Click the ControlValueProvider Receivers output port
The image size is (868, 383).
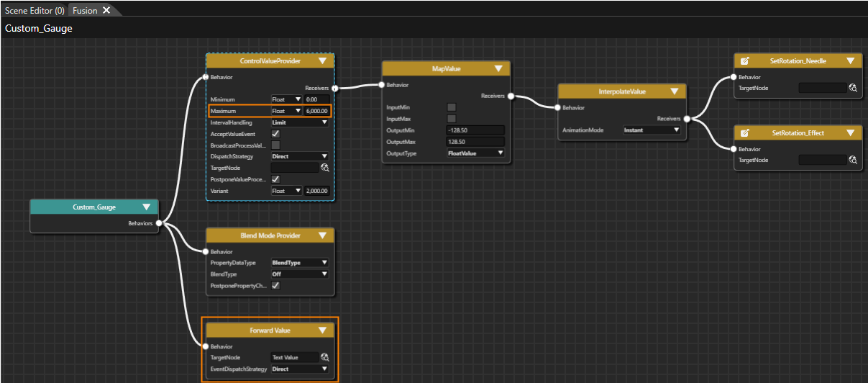[334, 88]
